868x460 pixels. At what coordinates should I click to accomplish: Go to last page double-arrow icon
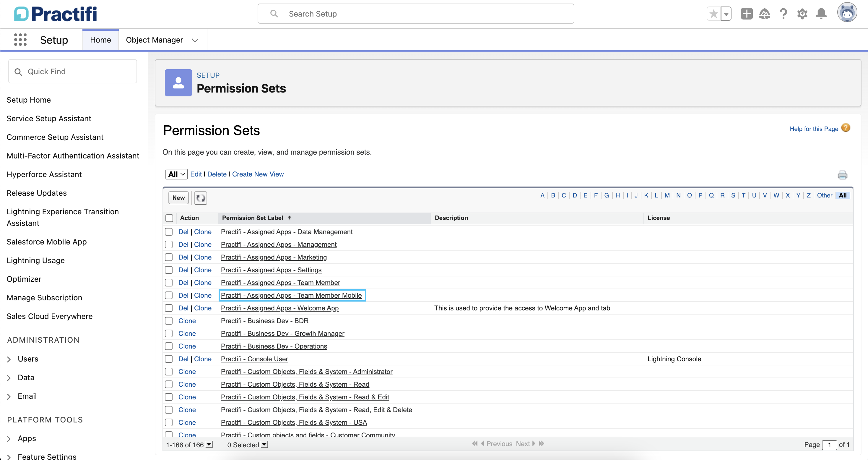pyautogui.click(x=542, y=444)
